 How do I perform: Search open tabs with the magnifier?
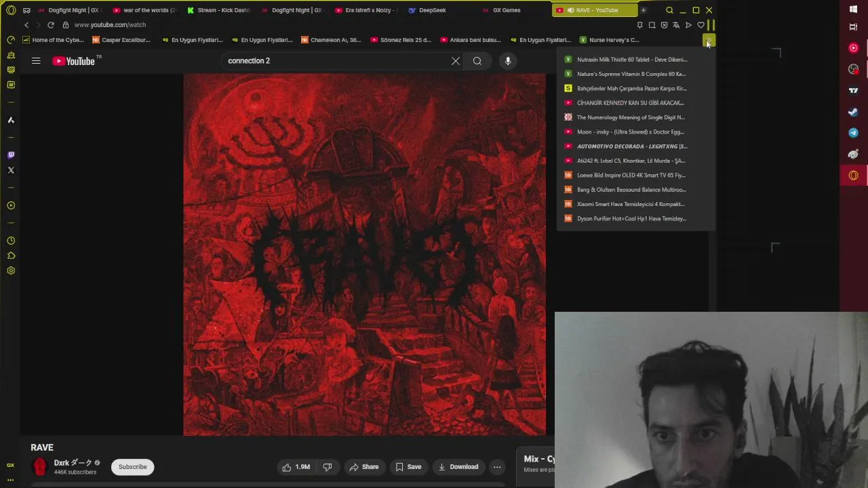(669, 10)
